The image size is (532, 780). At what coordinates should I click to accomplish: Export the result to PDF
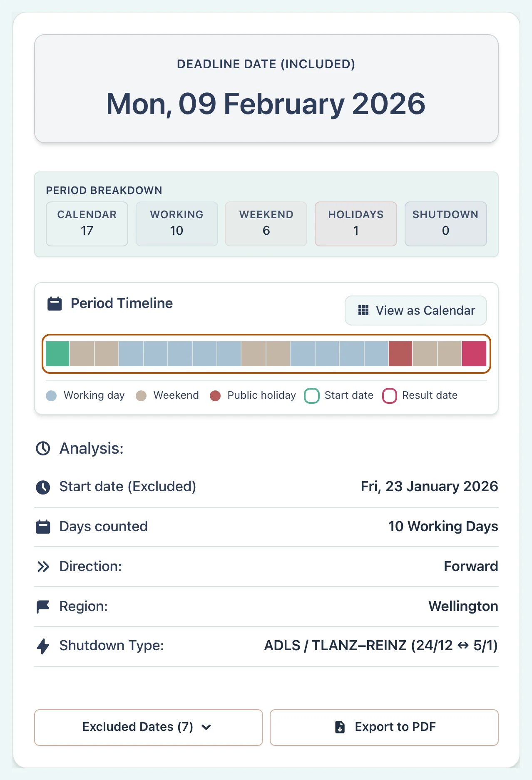click(x=384, y=727)
